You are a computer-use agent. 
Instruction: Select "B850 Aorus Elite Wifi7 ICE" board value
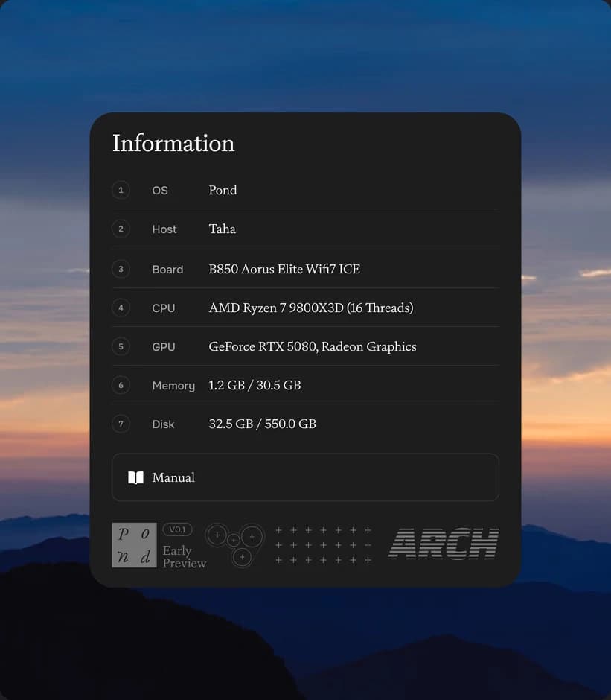284,269
